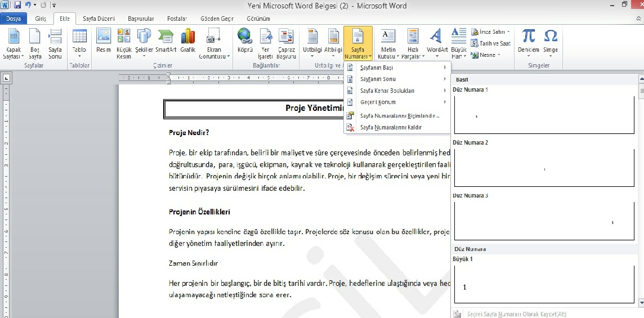
Task: Insert a Nesne object
Action: pos(485,55)
